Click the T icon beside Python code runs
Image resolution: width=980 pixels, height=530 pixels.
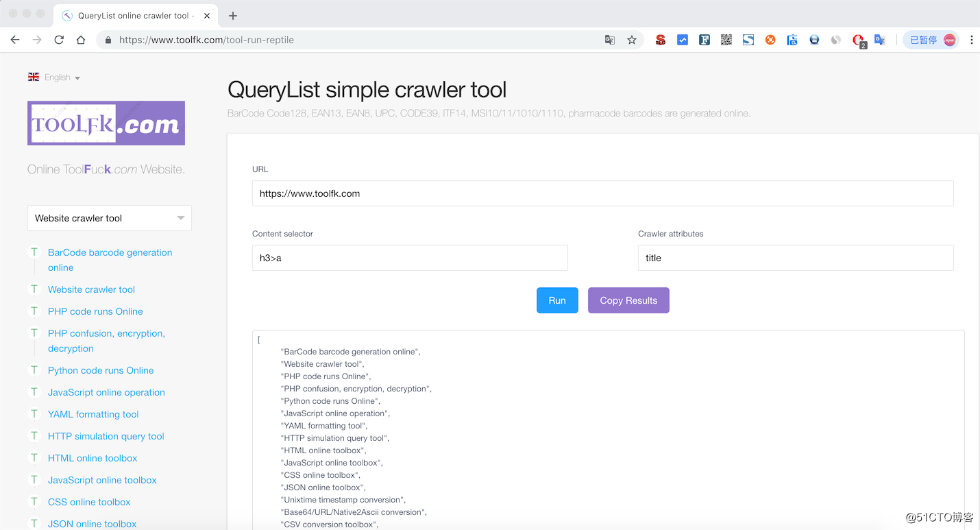coord(34,370)
